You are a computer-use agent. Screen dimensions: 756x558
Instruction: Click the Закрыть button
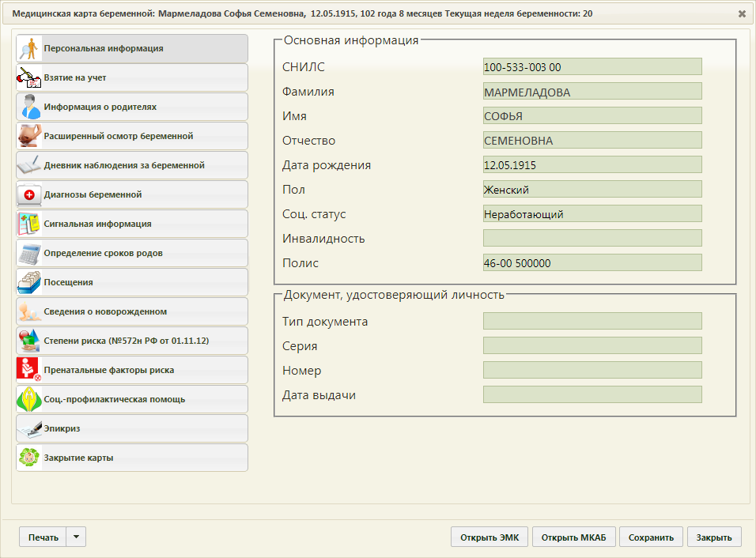[x=714, y=537]
